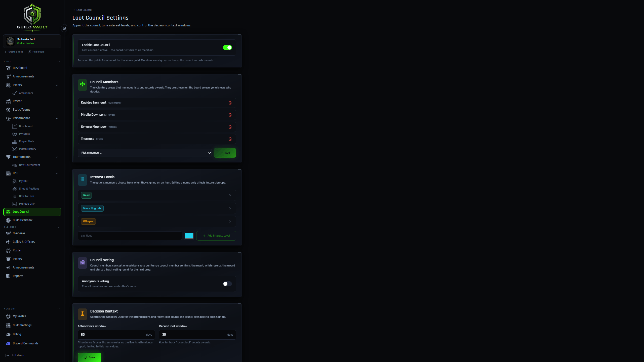Collapse the Performance submenu chevron
Image resolution: width=644 pixels, height=362 pixels.
pyautogui.click(x=57, y=118)
